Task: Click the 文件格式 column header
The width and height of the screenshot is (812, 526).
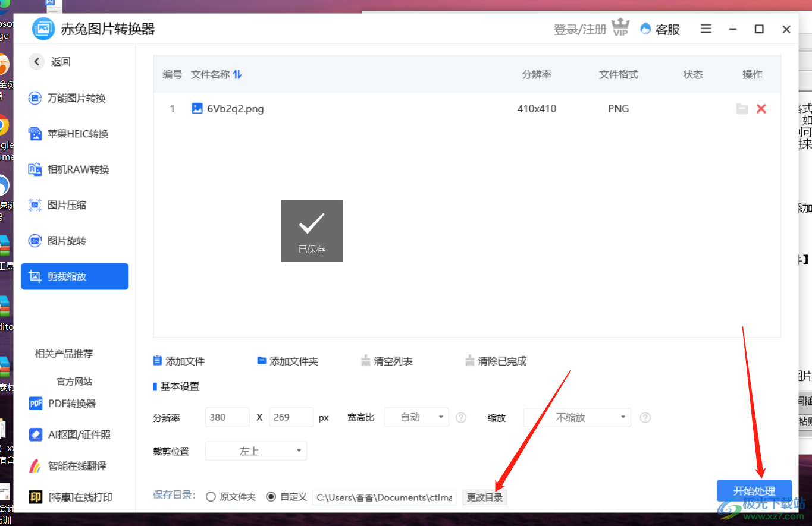Action: point(619,74)
